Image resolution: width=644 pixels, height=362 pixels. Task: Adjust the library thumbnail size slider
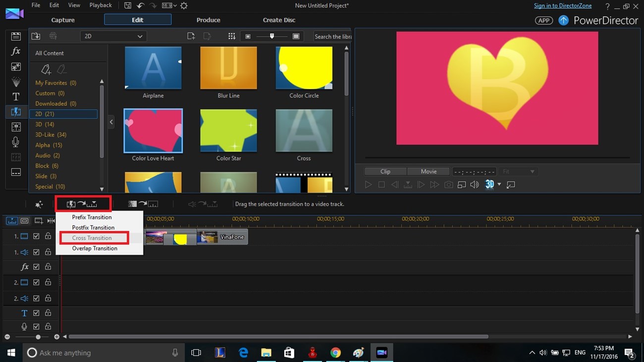272,36
